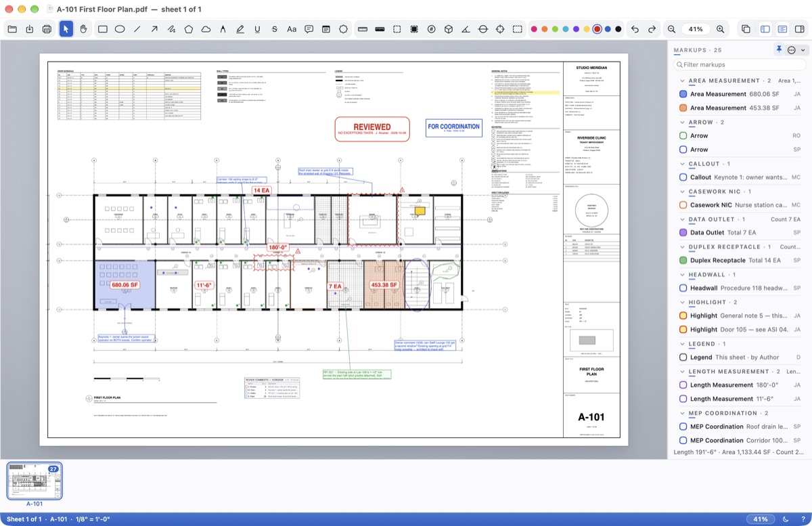Collapse the Highlight markup group
Viewport: 812px width, 526px height.
[x=682, y=303]
